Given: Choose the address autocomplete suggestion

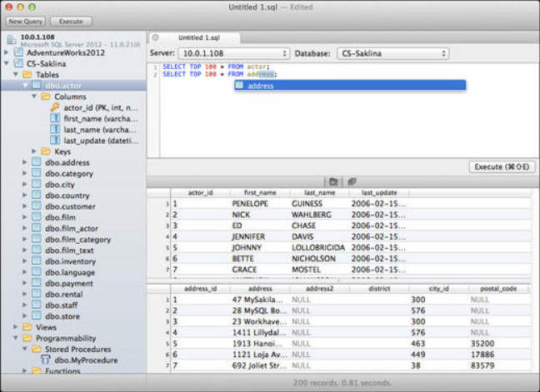Looking at the screenshot, I should pos(350,86).
